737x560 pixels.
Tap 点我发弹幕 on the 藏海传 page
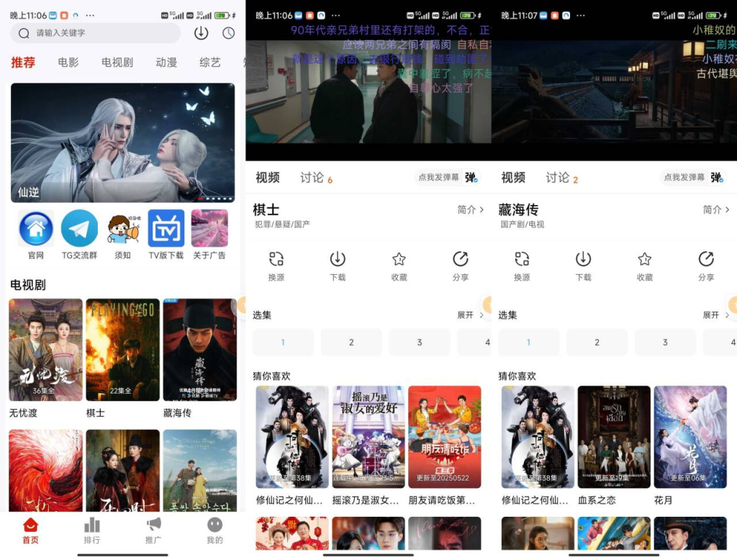(684, 177)
